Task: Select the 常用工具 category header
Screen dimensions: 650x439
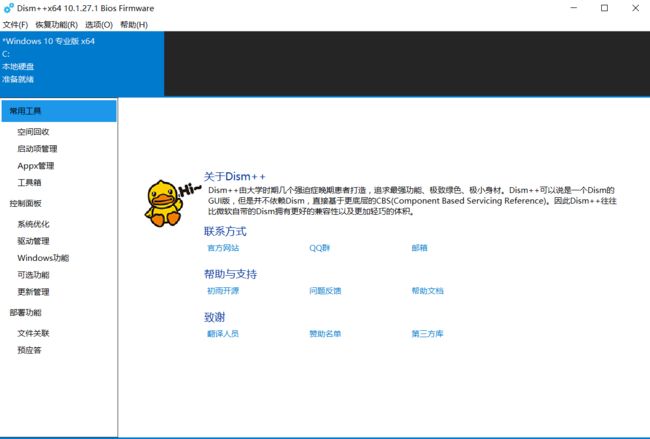Action: click(59, 111)
